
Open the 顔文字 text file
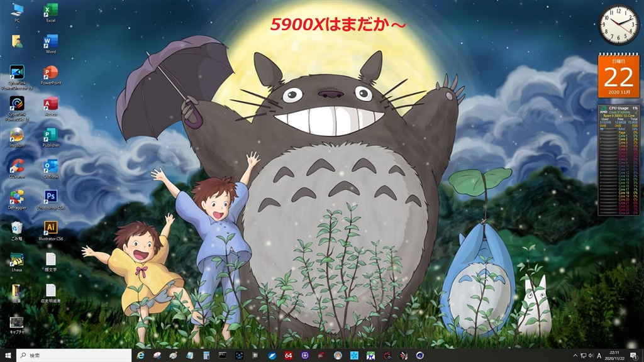click(x=50, y=262)
